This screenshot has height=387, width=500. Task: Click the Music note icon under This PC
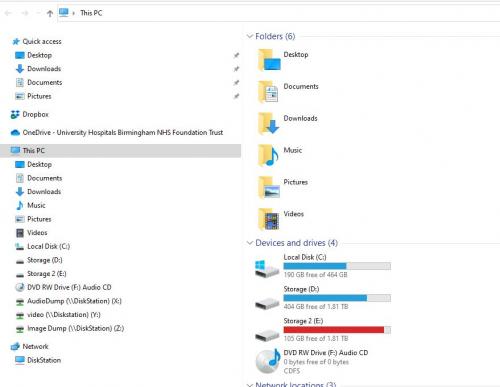[x=20, y=205]
